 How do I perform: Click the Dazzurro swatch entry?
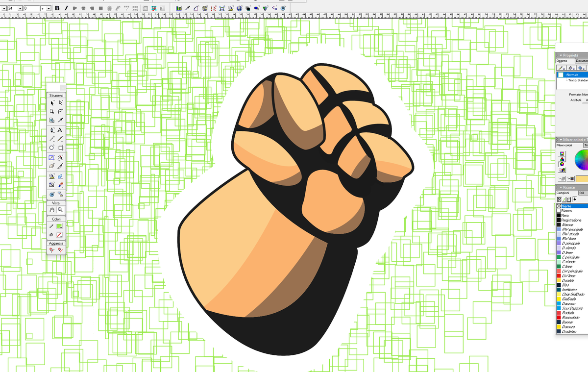pos(572,303)
